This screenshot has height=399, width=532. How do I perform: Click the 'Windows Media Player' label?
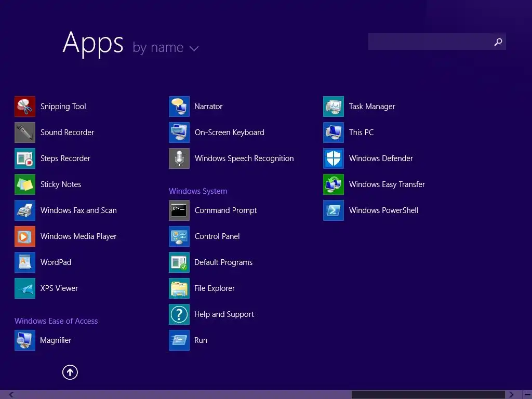tap(79, 236)
